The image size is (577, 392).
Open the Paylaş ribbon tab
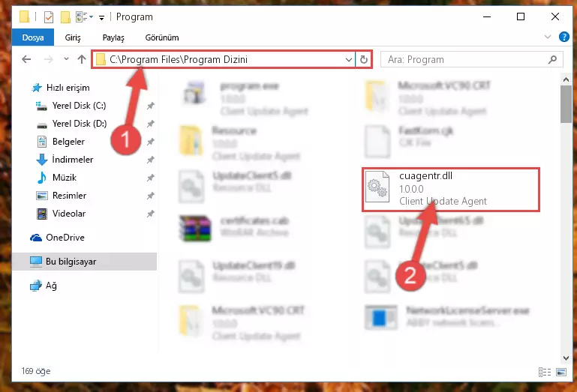coord(113,37)
